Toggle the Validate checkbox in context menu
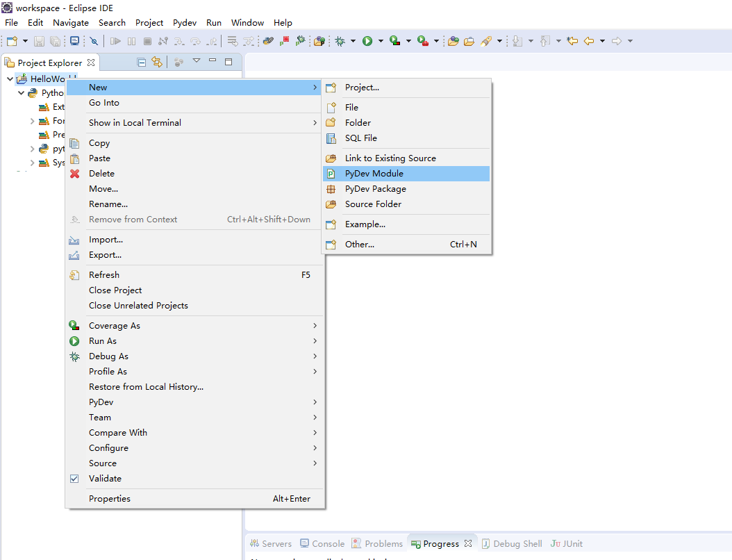This screenshot has width=732, height=560. pyautogui.click(x=74, y=479)
